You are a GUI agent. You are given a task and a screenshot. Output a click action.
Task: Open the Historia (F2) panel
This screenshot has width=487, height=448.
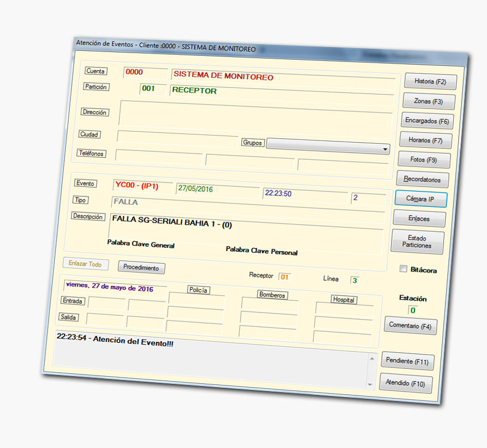tap(430, 81)
